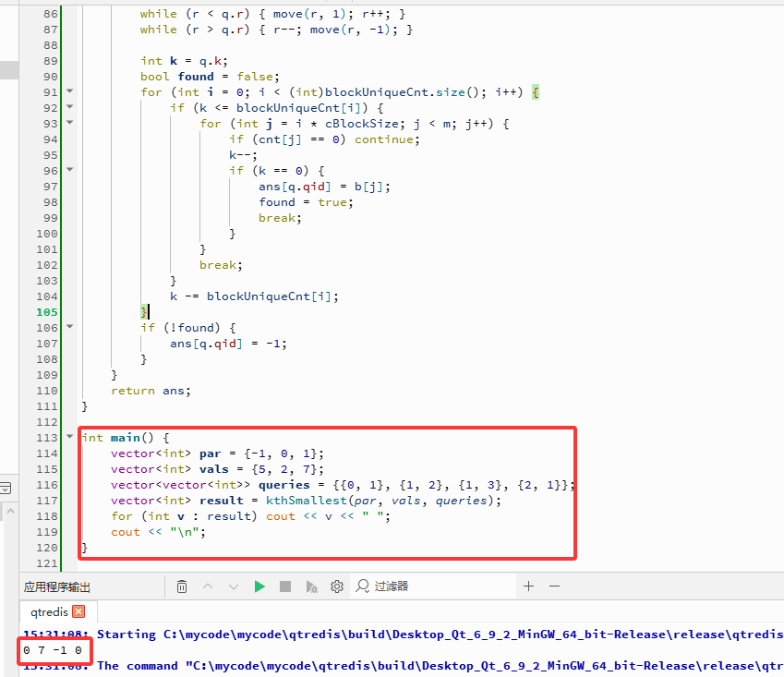Zoom out output with minus icon
784x677 pixels.
[554, 586]
